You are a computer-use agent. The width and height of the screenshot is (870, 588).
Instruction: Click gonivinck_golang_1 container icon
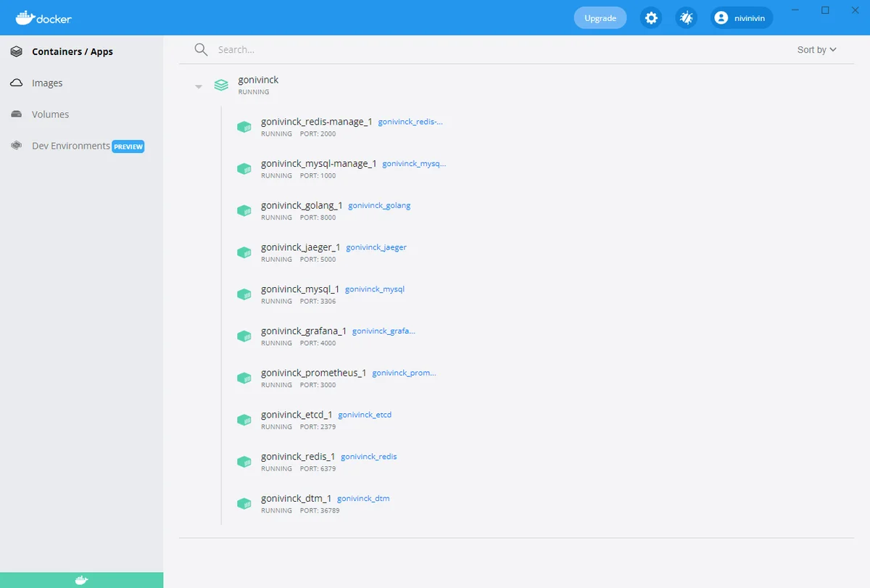(244, 211)
